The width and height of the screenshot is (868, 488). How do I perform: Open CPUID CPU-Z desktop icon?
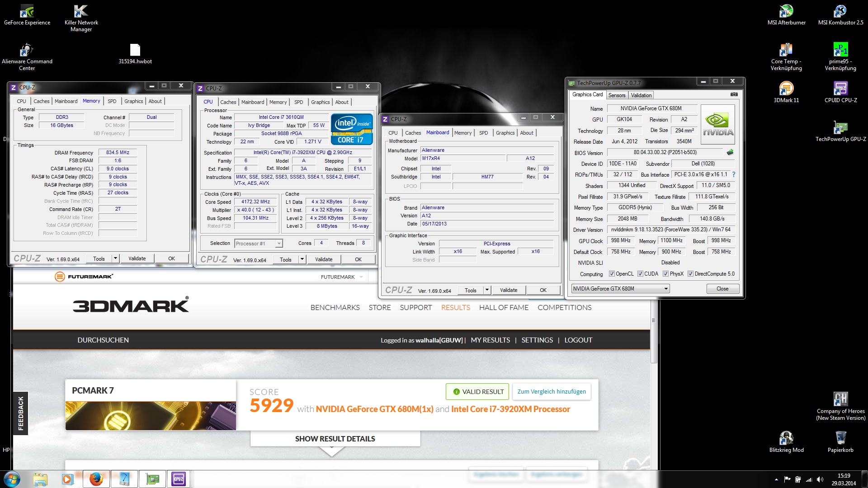pos(840,92)
